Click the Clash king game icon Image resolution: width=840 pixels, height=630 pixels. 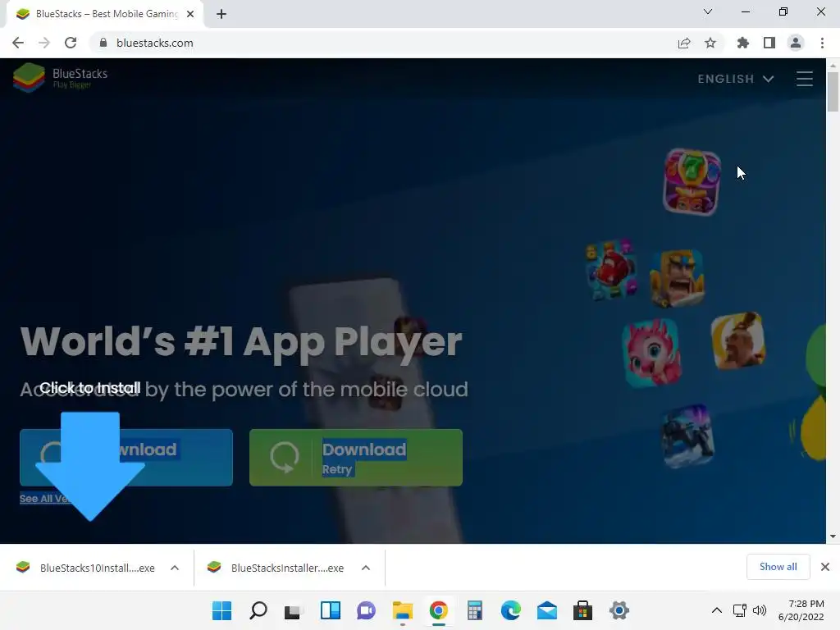pos(677,278)
